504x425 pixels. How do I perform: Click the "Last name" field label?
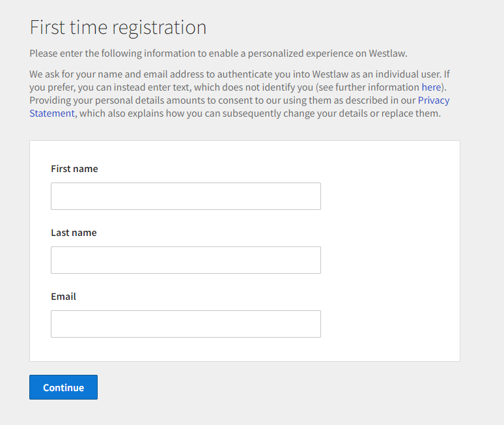(74, 233)
